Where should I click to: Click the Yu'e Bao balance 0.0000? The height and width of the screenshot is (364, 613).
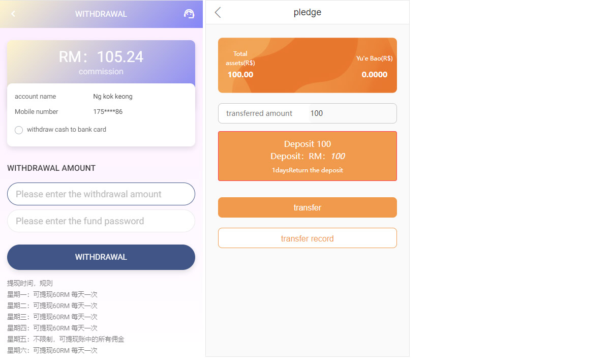click(x=374, y=75)
